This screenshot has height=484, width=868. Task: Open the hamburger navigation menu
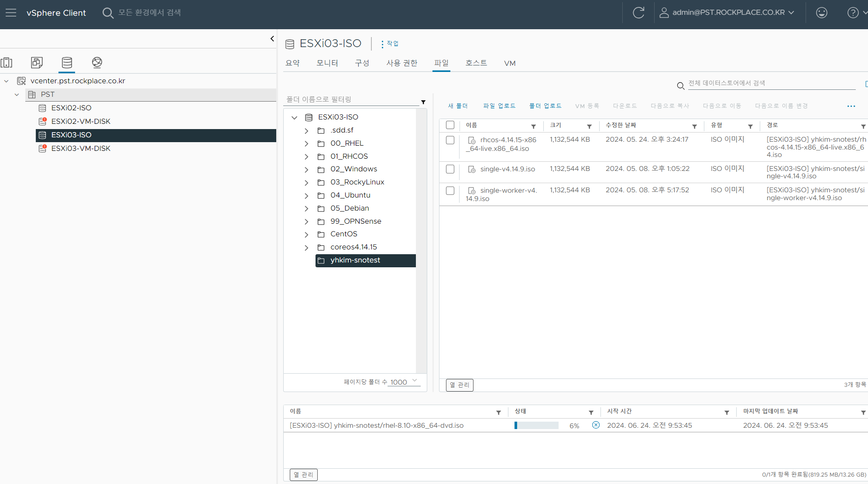11,13
